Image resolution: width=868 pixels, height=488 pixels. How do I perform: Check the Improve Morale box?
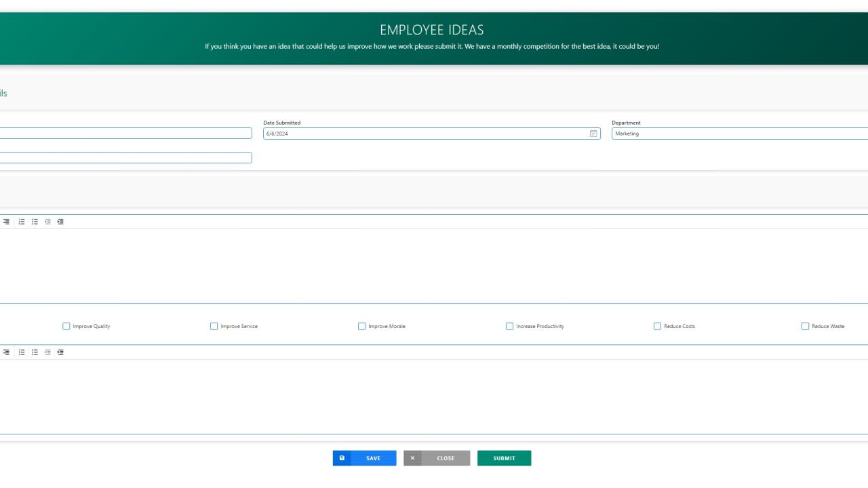(x=361, y=326)
